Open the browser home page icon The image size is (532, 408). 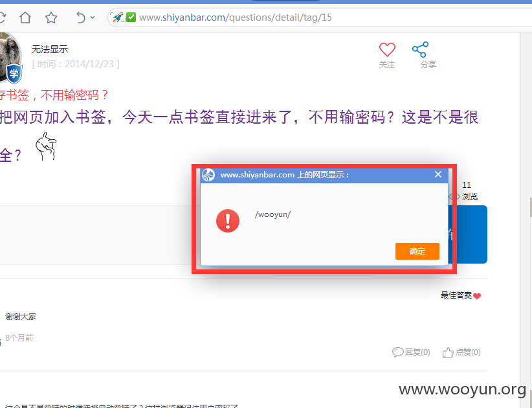pos(25,17)
